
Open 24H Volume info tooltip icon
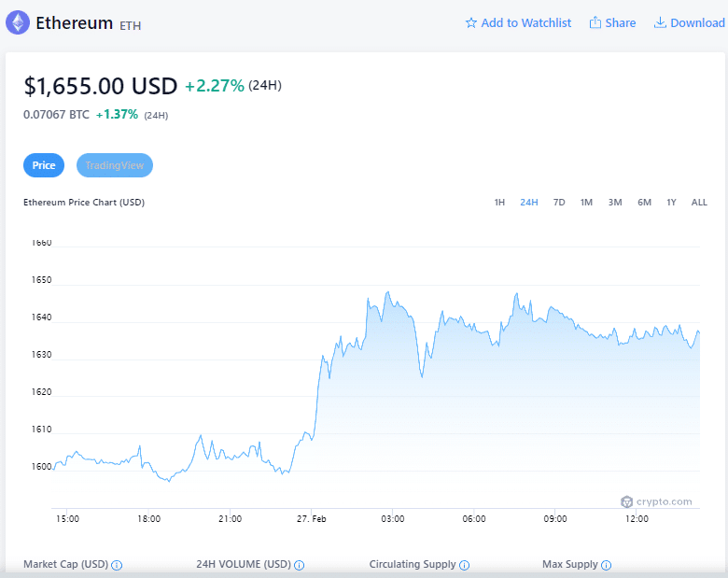coord(300,565)
